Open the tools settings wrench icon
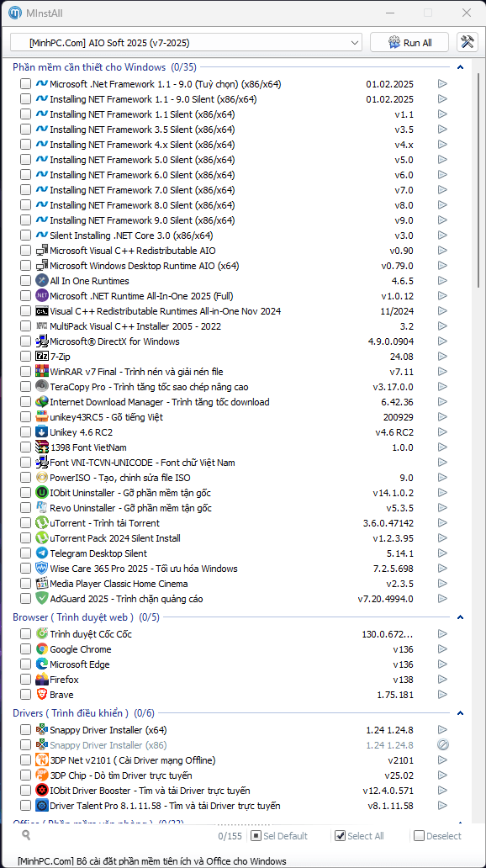Screen dimensions: 486x868 [x=468, y=43]
